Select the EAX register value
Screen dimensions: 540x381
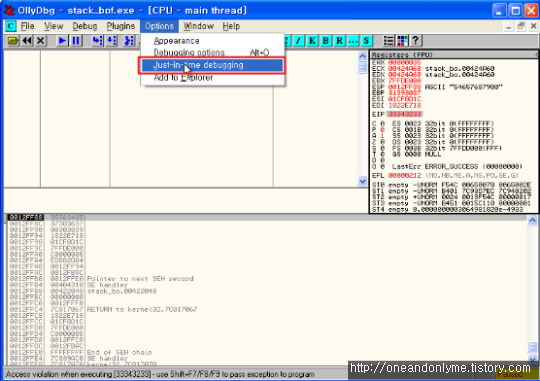click(x=405, y=62)
